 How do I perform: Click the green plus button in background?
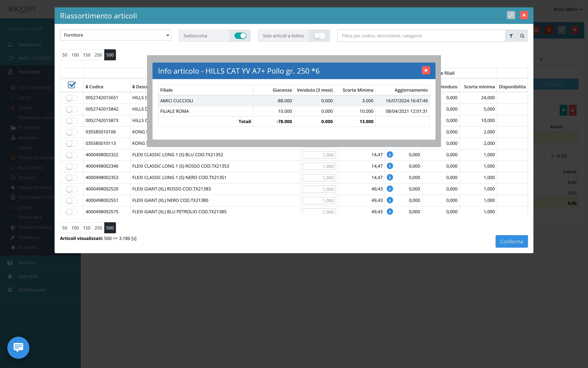(x=563, y=110)
